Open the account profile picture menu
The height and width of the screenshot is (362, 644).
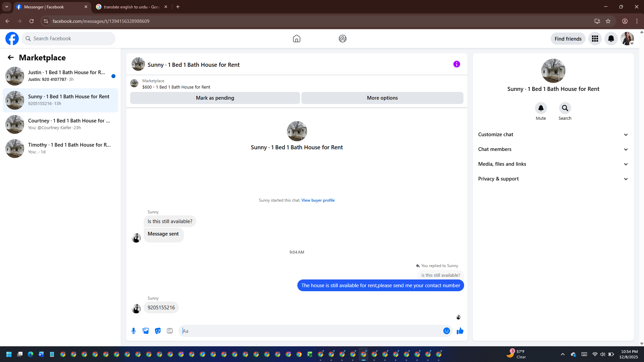(627, 39)
